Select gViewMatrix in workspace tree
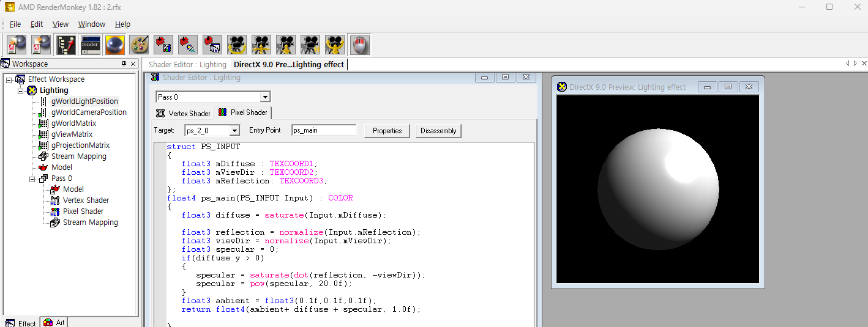 click(x=72, y=134)
